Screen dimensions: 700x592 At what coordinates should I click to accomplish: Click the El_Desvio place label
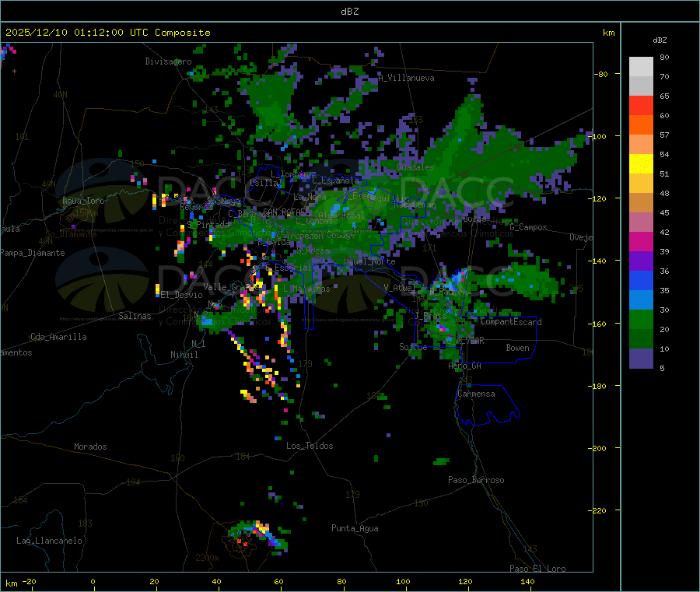pos(182,295)
